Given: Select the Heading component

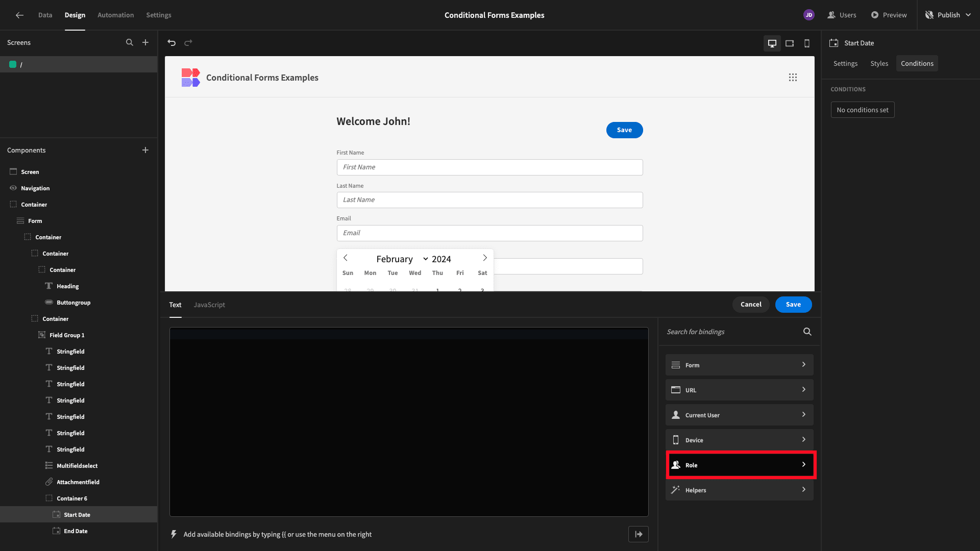Looking at the screenshot, I should (79, 286).
